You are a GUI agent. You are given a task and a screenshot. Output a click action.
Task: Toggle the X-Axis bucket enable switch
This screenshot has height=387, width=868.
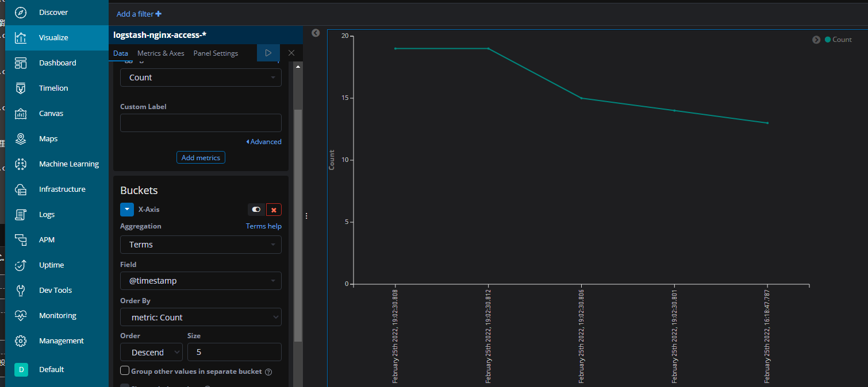point(256,210)
